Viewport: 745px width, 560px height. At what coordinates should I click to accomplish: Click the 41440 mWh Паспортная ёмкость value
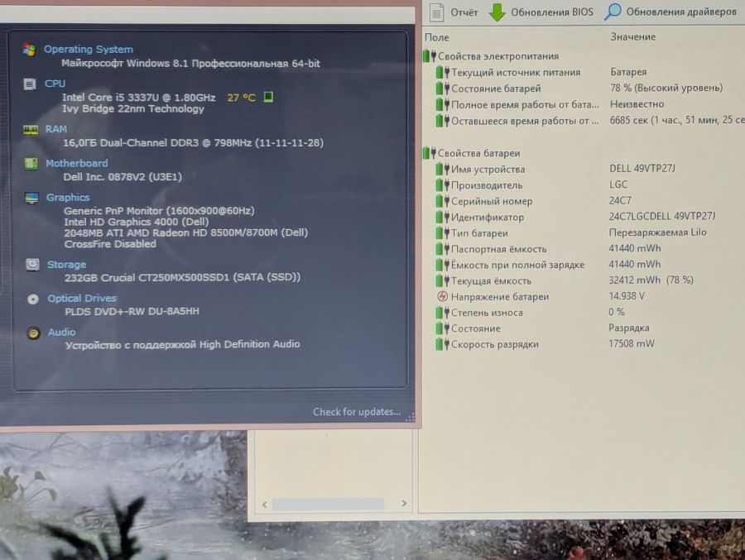pyautogui.click(x=635, y=248)
